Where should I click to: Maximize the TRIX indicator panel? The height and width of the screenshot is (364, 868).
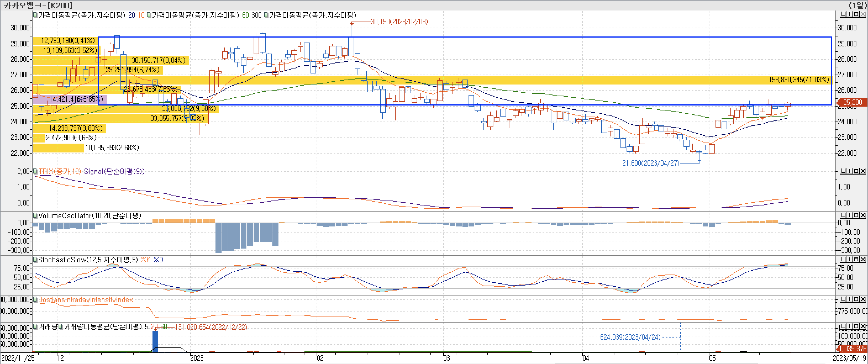point(856,171)
